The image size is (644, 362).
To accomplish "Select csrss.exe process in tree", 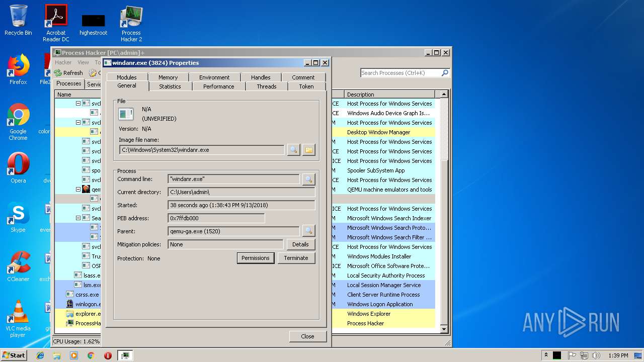I will click(87, 295).
